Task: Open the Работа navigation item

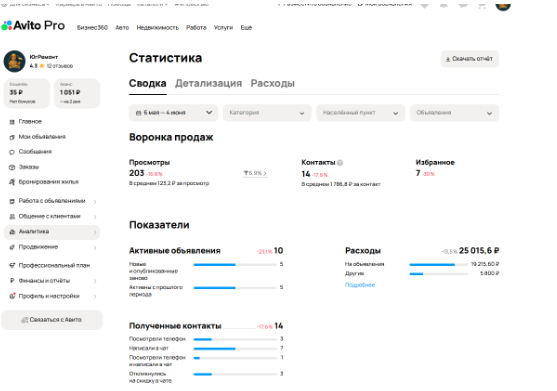Action: [x=196, y=28]
